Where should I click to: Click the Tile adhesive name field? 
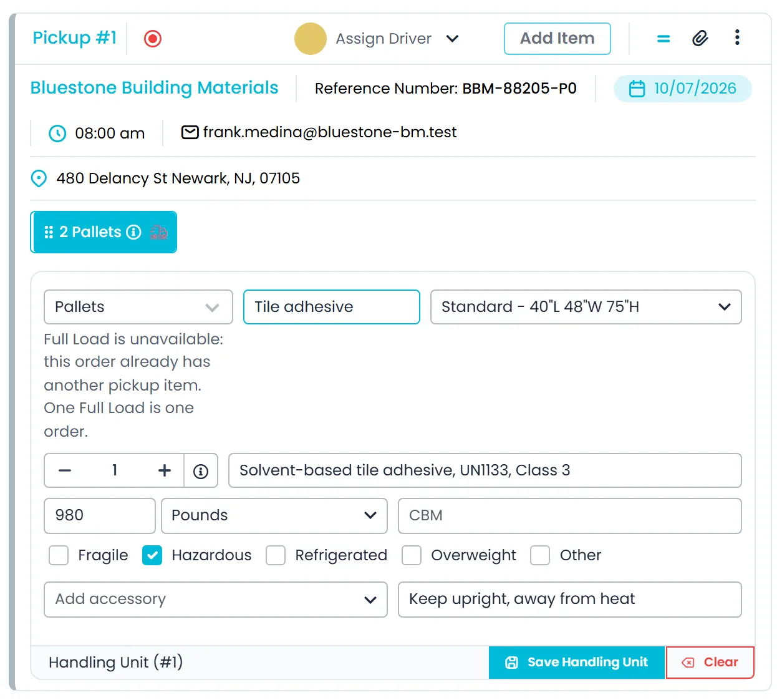332,307
